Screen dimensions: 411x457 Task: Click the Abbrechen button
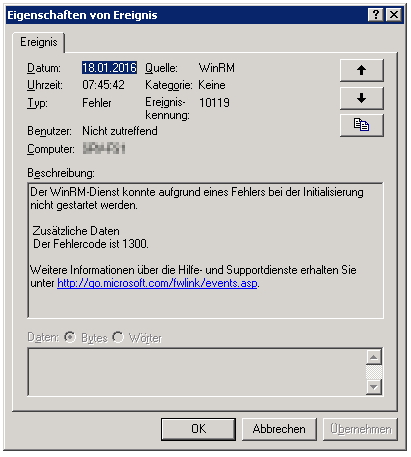[x=279, y=429]
